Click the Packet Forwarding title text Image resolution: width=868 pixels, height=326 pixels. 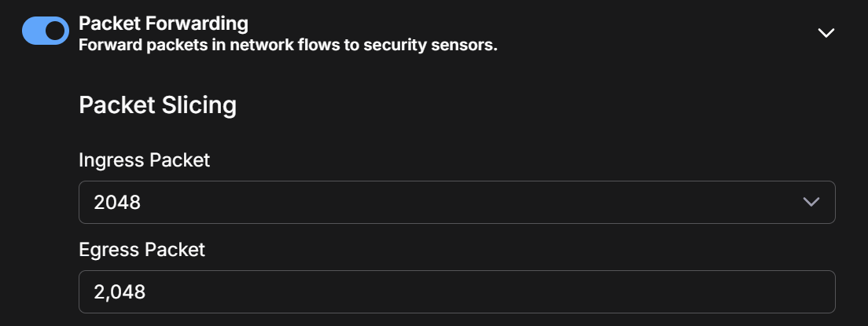pos(164,24)
